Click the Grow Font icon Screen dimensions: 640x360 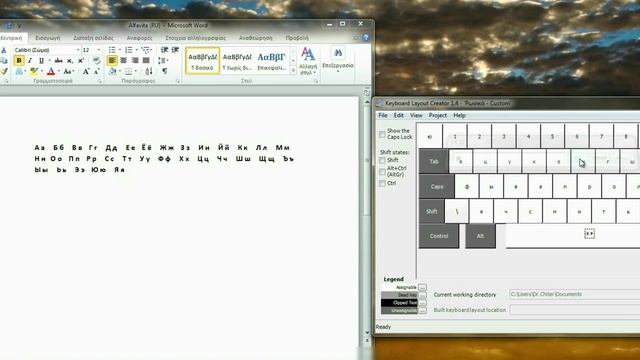86,72
